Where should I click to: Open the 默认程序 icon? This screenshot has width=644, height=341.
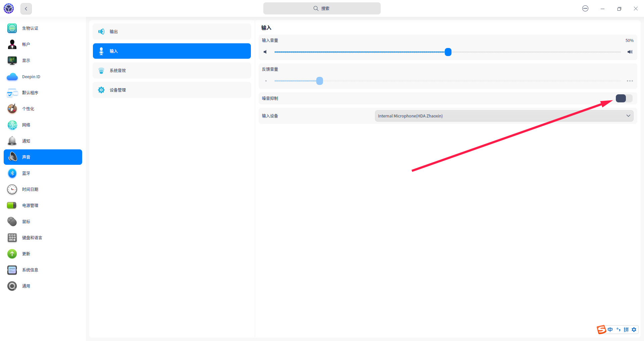12,93
